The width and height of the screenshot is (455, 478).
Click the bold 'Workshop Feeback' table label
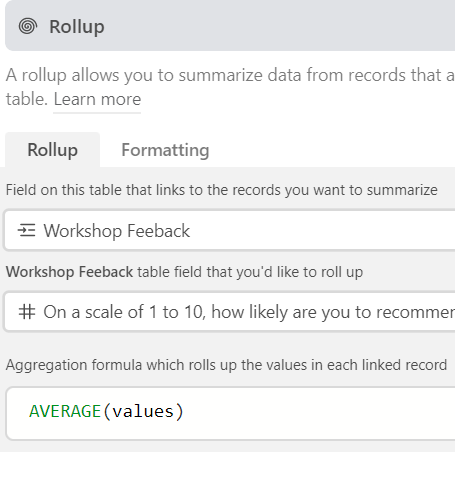click(69, 272)
